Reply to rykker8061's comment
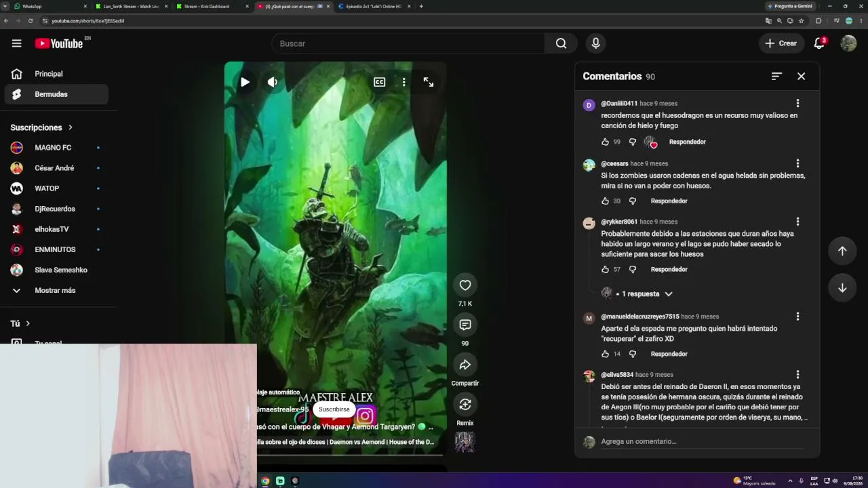868x488 pixels. 669,269
